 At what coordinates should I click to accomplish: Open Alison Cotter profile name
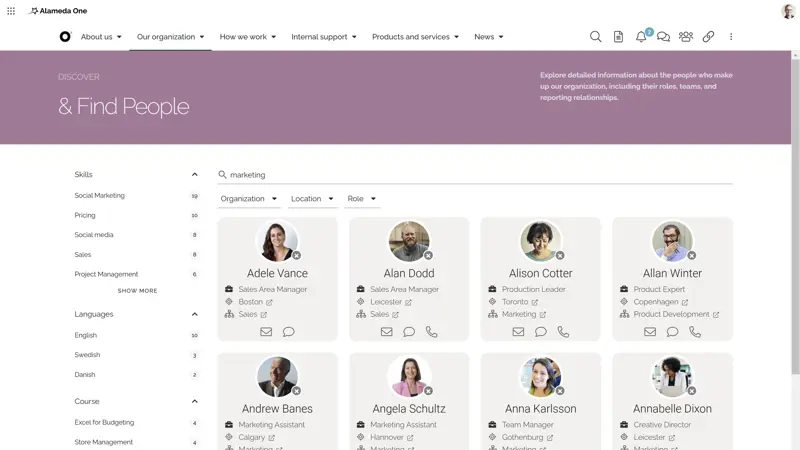click(x=540, y=273)
